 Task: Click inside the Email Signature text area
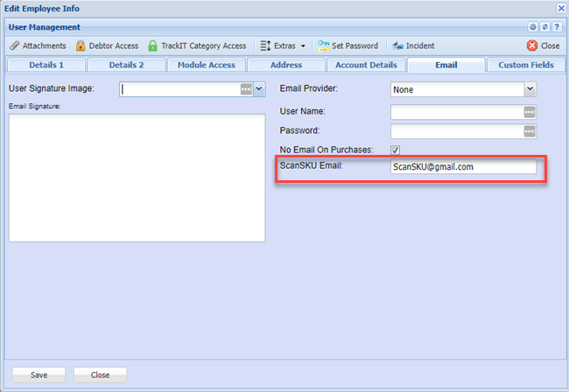coord(137,177)
